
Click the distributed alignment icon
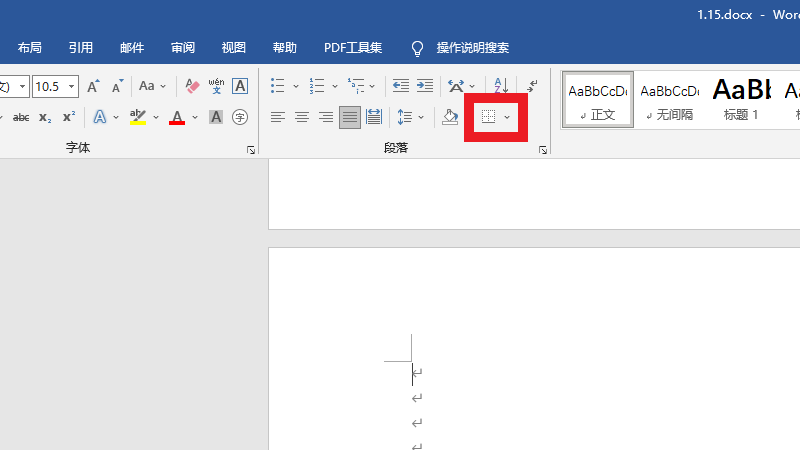coord(374,117)
